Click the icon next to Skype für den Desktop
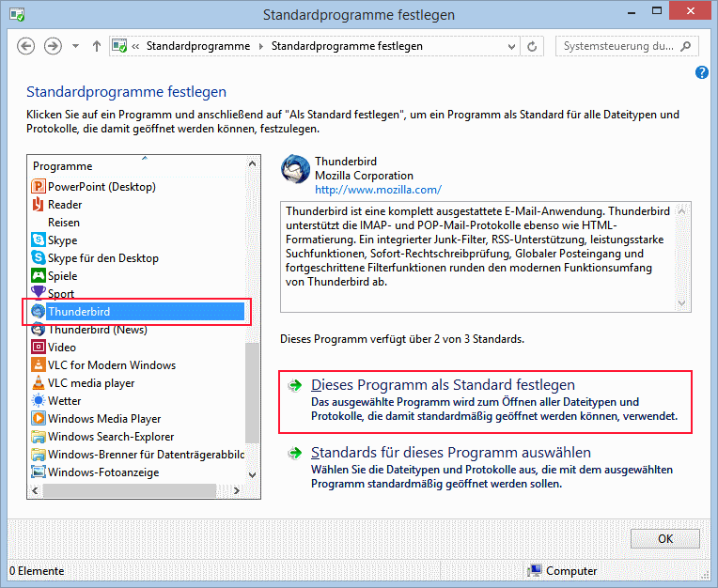The height and width of the screenshot is (588, 718). (38, 258)
